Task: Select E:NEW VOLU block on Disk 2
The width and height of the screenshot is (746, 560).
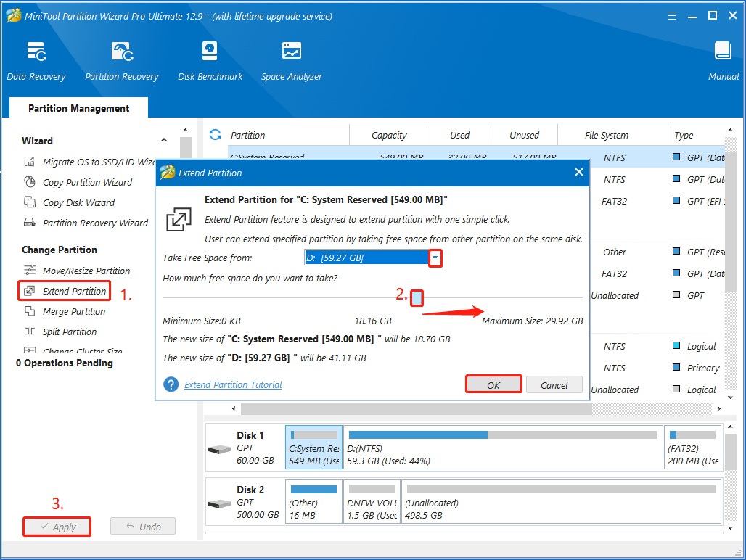Action: click(372, 501)
